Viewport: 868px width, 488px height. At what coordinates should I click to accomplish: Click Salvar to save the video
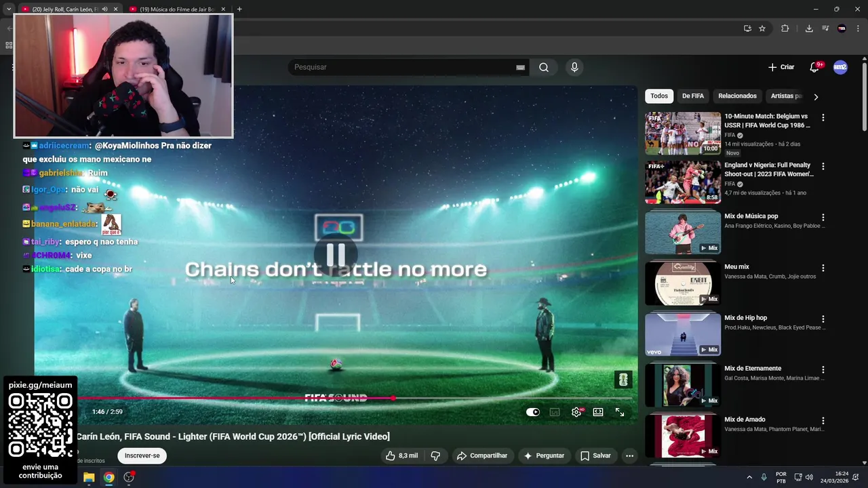[x=595, y=455]
